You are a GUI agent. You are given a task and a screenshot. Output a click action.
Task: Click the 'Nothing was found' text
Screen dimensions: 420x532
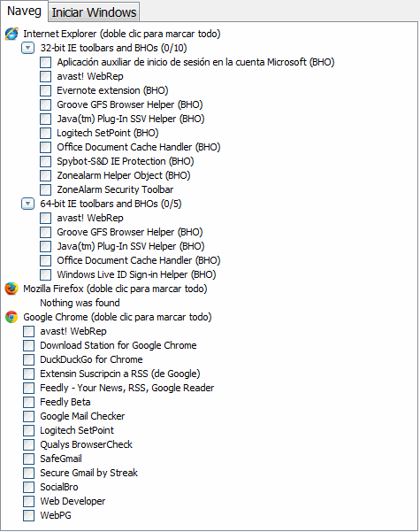click(x=80, y=303)
